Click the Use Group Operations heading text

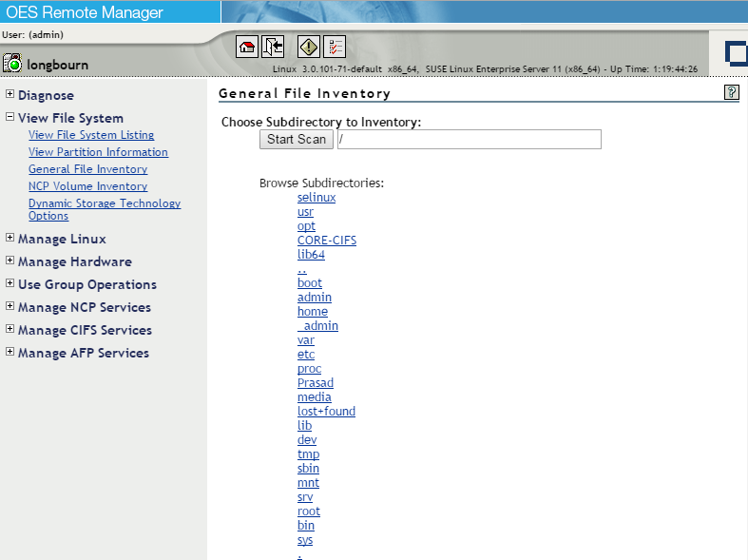87,284
